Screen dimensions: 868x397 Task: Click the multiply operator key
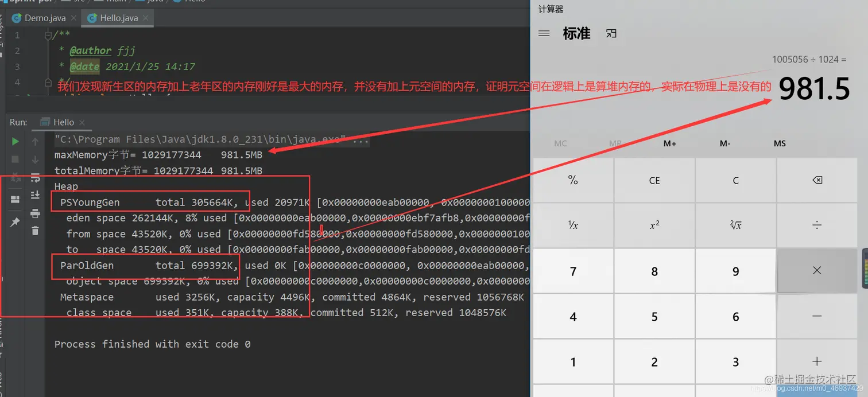coord(817,271)
